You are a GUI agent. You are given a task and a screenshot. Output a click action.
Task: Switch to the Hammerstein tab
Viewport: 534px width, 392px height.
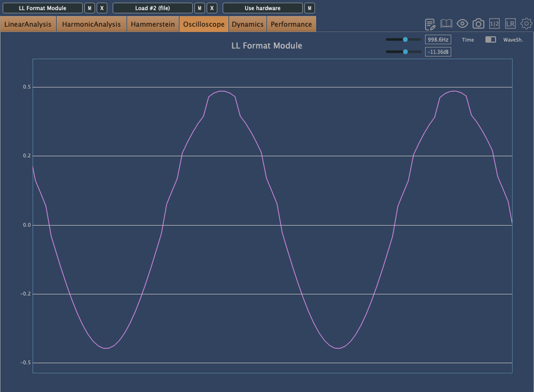click(x=153, y=25)
